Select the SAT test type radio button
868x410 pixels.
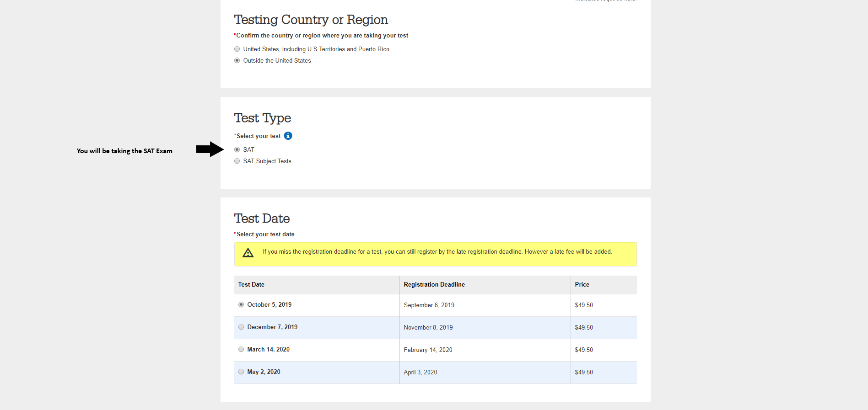tap(237, 149)
